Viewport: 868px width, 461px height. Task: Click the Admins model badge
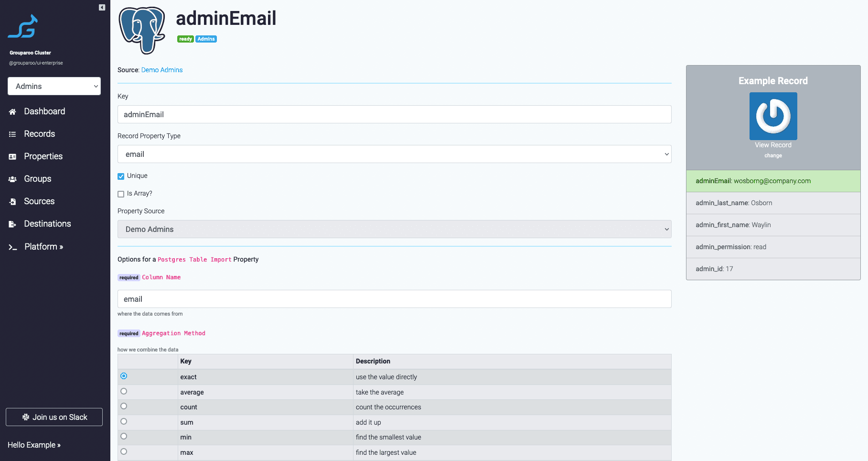[206, 39]
